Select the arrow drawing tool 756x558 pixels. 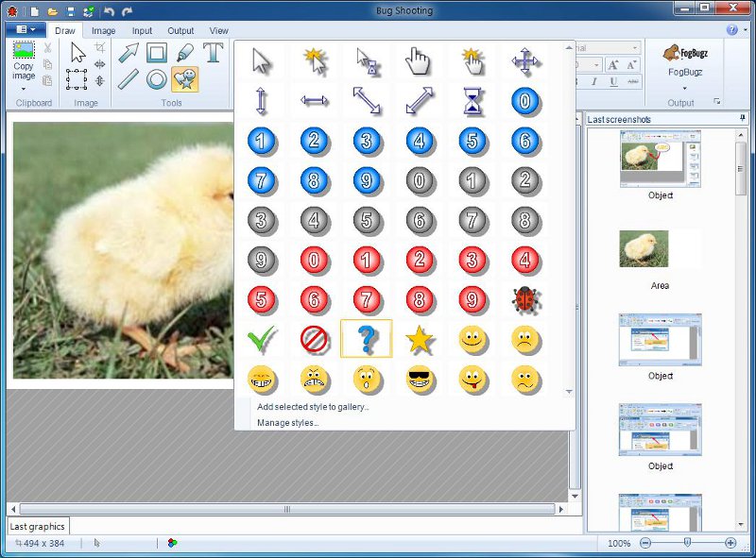point(129,53)
